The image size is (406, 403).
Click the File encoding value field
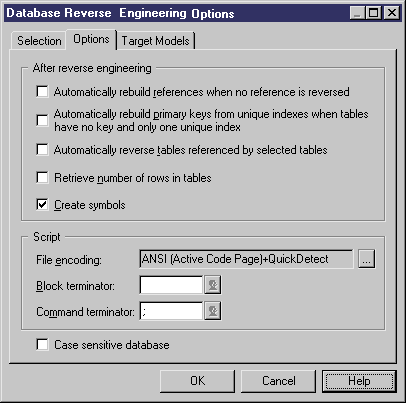coord(246,259)
